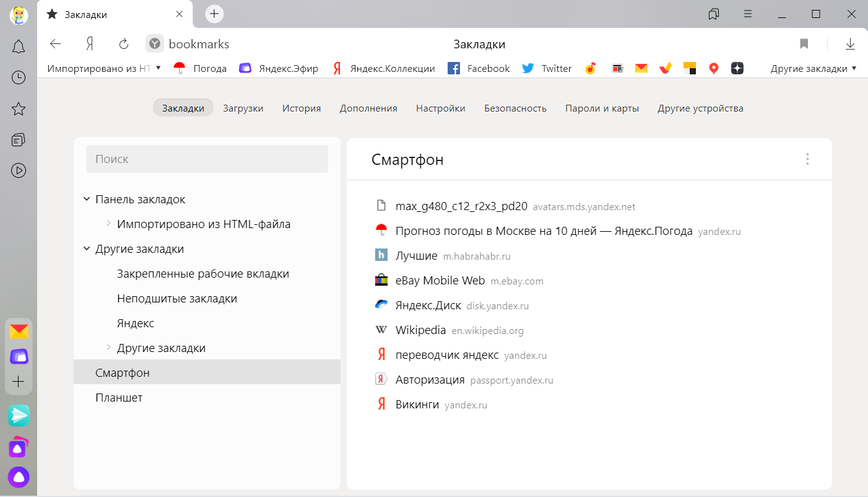Image resolution: width=868 pixels, height=497 pixels.
Task: Open bookmarks star icon in sidebar
Action: [x=19, y=109]
